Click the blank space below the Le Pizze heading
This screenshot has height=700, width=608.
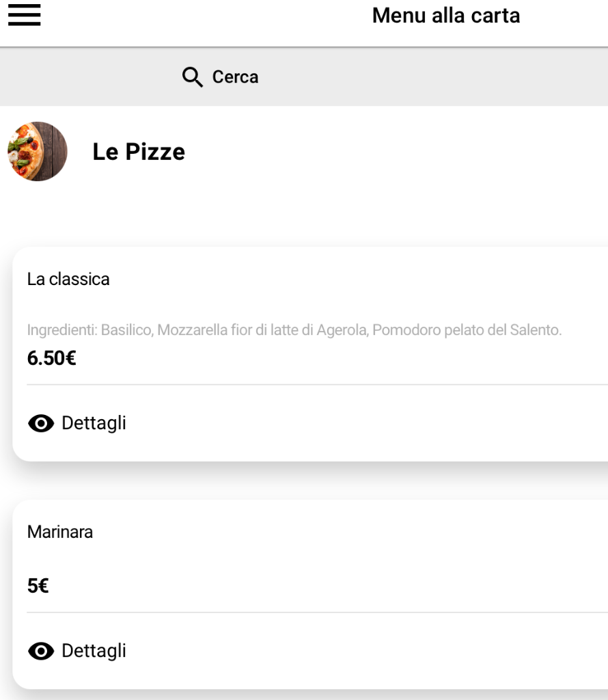(x=304, y=214)
